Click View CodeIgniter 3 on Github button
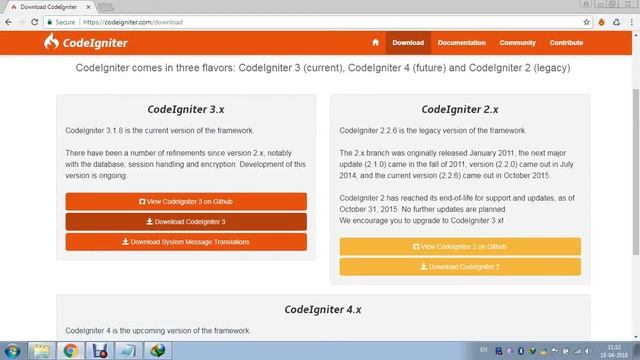 (x=186, y=202)
